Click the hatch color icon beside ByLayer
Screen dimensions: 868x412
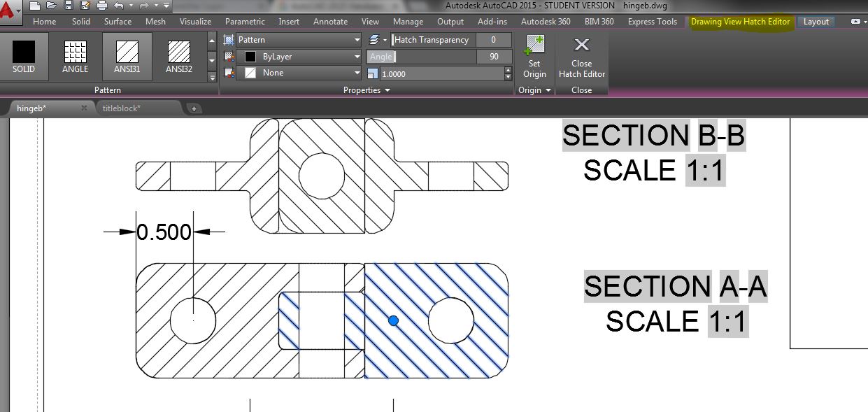(229, 57)
